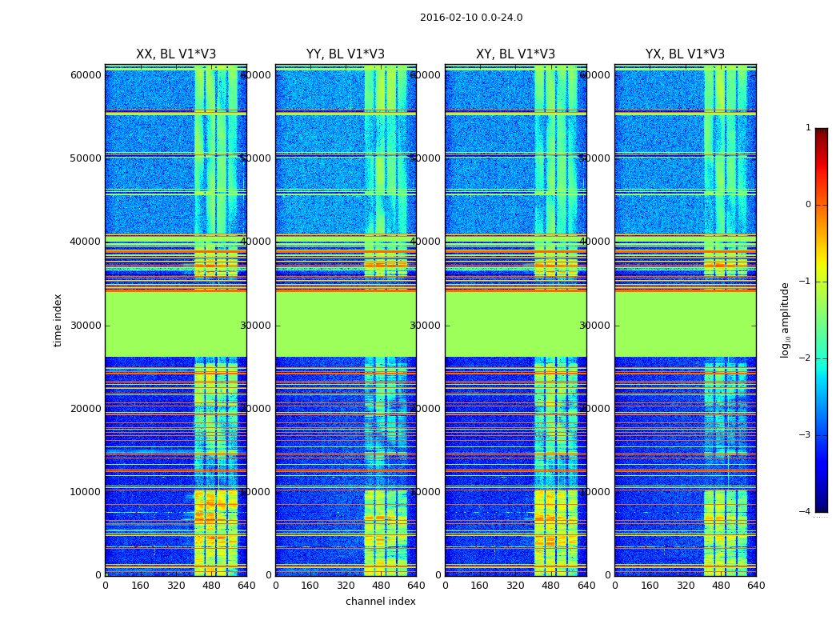Click the dark blue bottom of colorbar
The image size is (840, 640).
[x=821, y=506]
